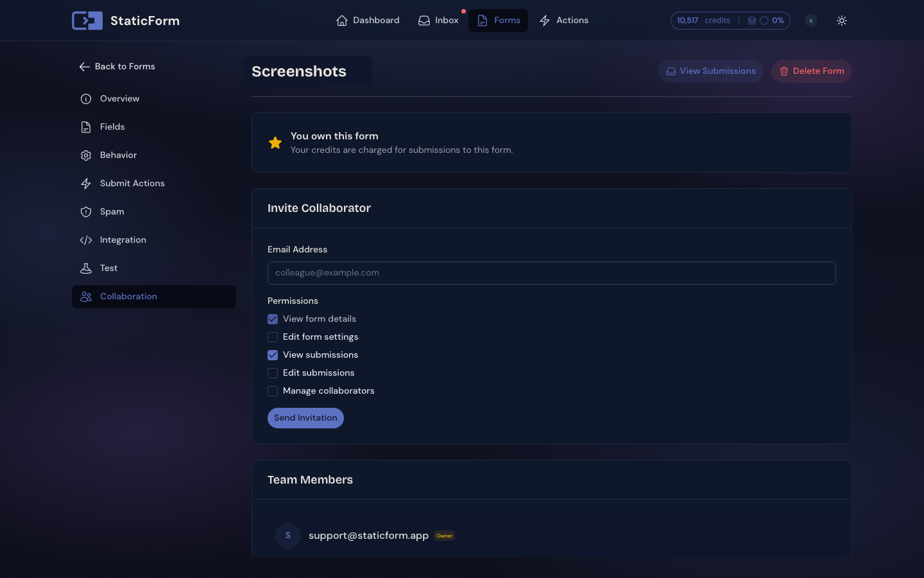Open the Dashboard nav item
This screenshot has height=578, width=924.
tap(368, 21)
